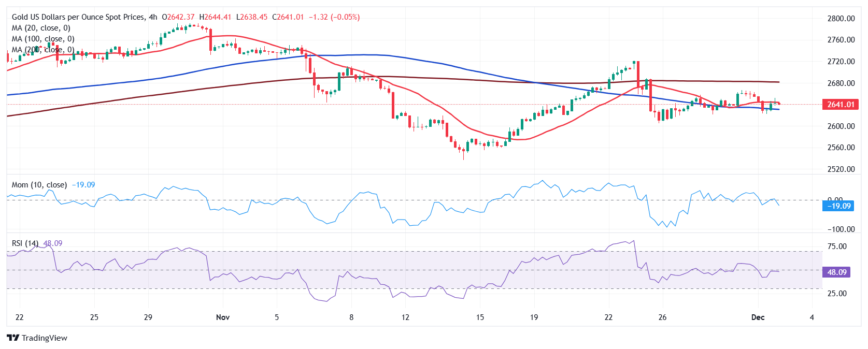Image resolution: width=868 pixels, height=349 pixels.
Task: Click the purple 48.09 RSI value tag
Action: (x=836, y=272)
